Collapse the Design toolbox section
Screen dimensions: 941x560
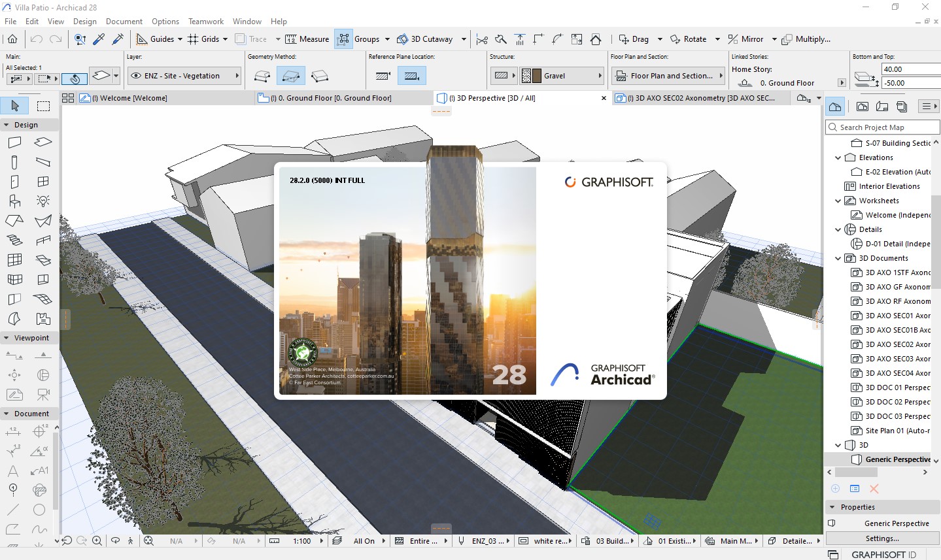(x=7, y=125)
